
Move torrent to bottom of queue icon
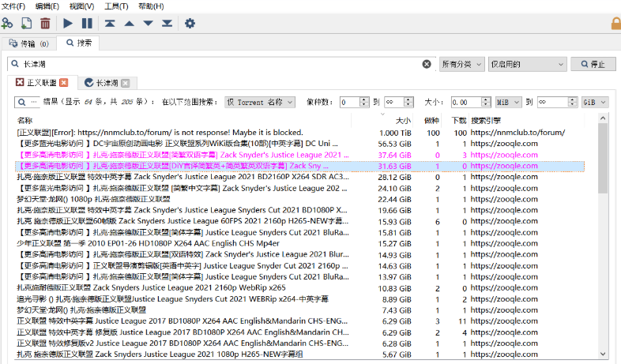(x=167, y=24)
